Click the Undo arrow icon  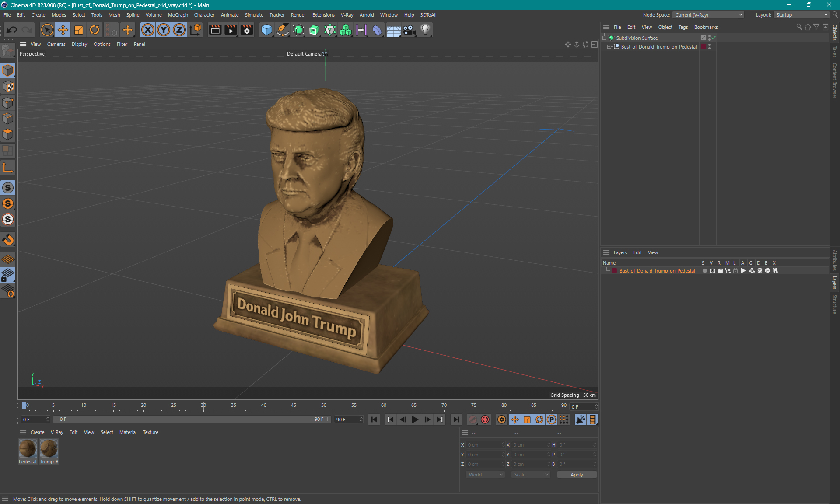pos(12,30)
